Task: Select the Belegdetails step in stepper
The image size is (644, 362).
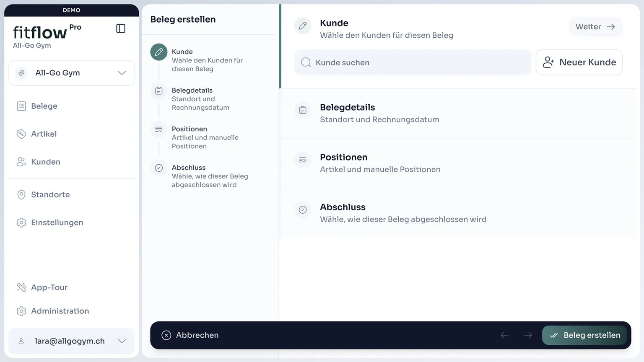Action: (x=208, y=99)
